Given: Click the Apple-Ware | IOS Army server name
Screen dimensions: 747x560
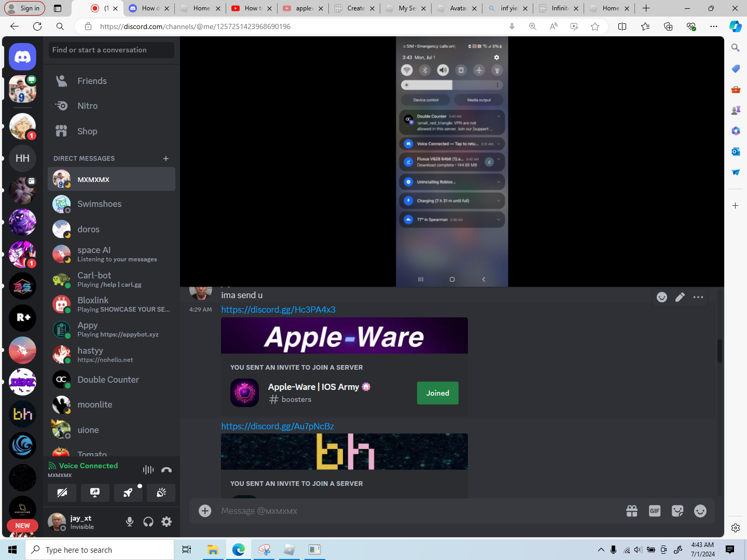Looking at the screenshot, I should point(313,387).
